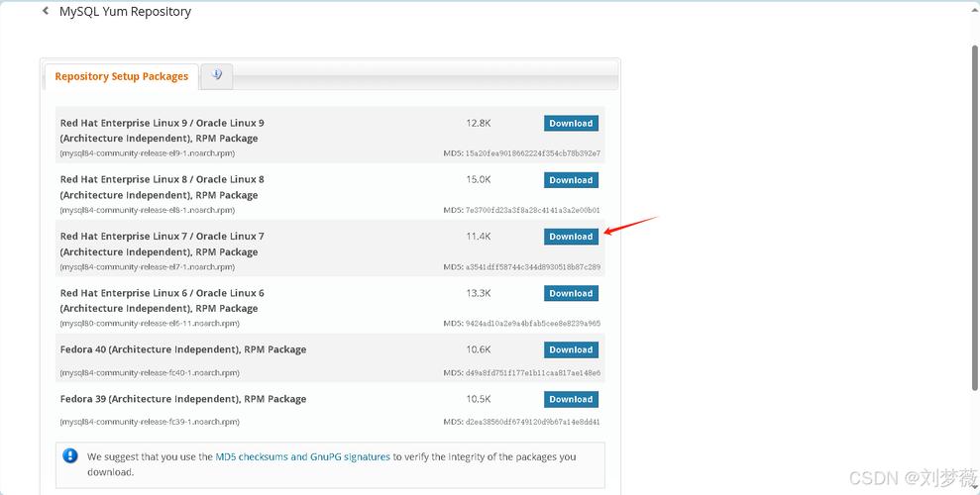Click the MD5 hash of the Linux 8 package

532,210
